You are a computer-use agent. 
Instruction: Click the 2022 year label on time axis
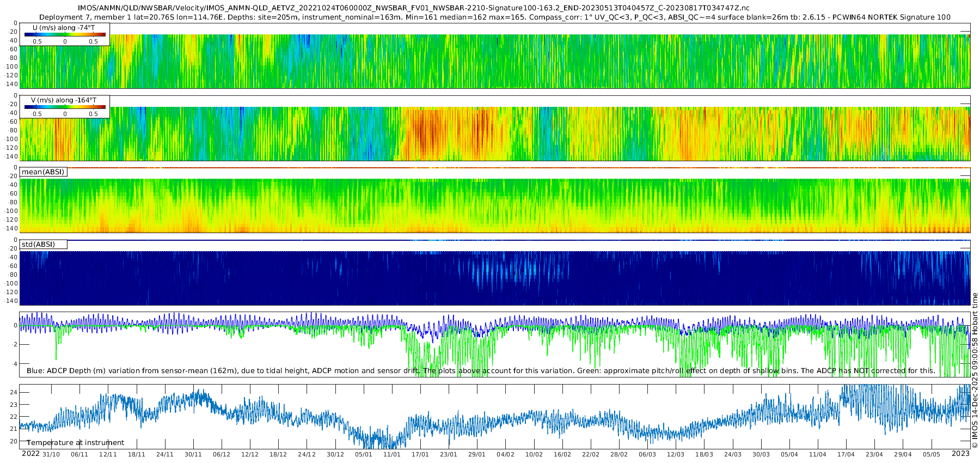tap(30, 454)
